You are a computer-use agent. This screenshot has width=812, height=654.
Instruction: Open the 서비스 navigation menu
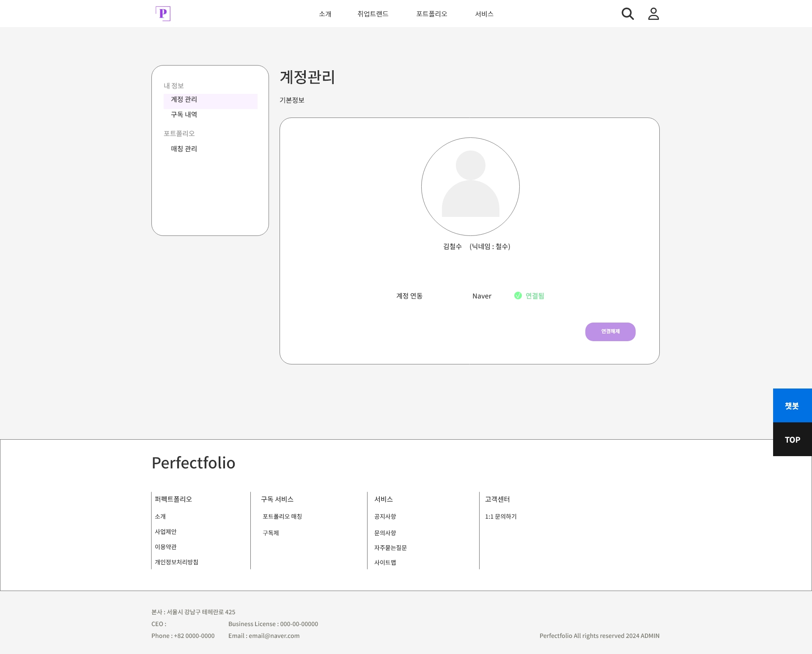coord(484,14)
